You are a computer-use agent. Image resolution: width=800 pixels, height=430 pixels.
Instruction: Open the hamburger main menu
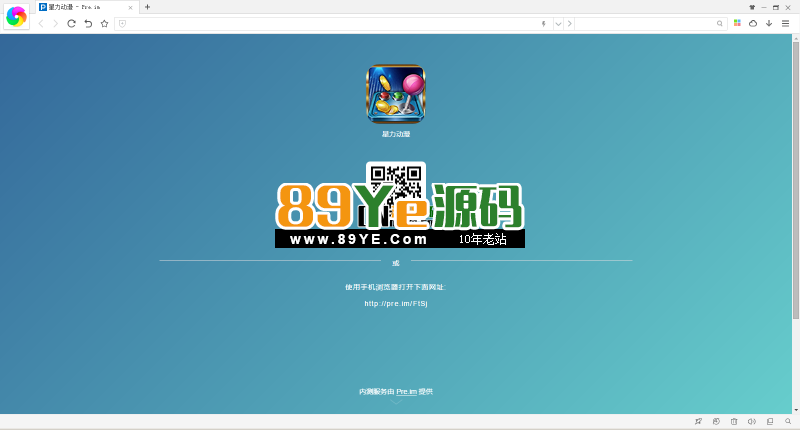click(x=786, y=23)
